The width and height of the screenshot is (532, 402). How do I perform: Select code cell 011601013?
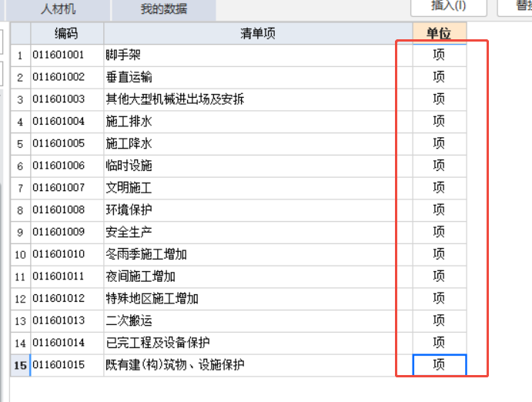pos(67,320)
